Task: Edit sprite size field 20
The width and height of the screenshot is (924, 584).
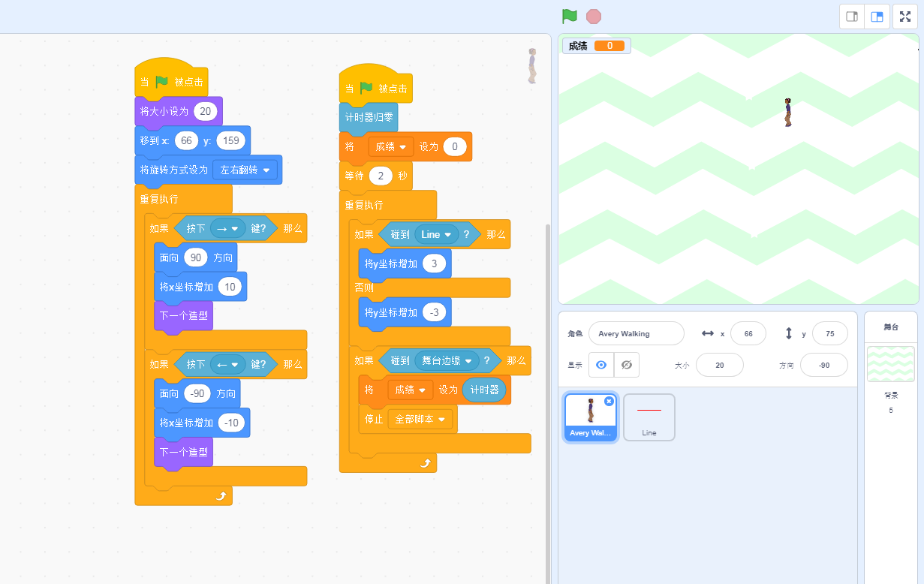Action: [x=719, y=365]
